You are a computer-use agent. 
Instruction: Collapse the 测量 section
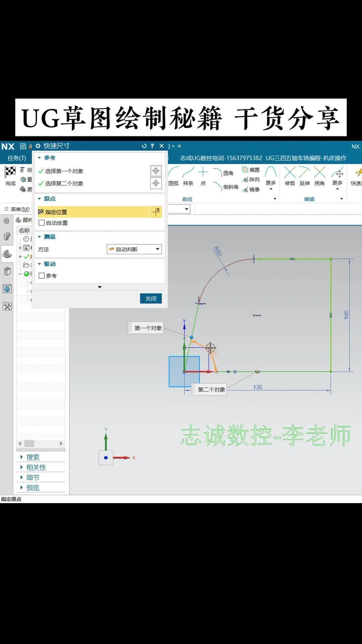pyautogui.click(x=40, y=237)
